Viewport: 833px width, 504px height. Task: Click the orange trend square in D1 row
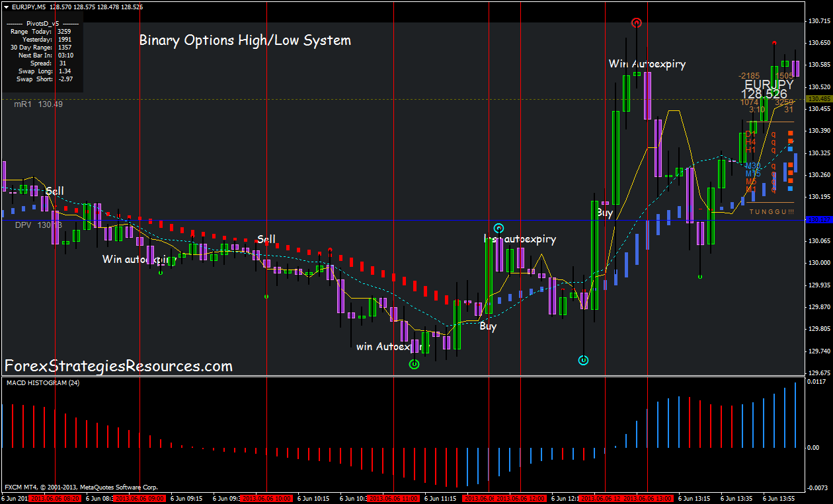point(791,133)
